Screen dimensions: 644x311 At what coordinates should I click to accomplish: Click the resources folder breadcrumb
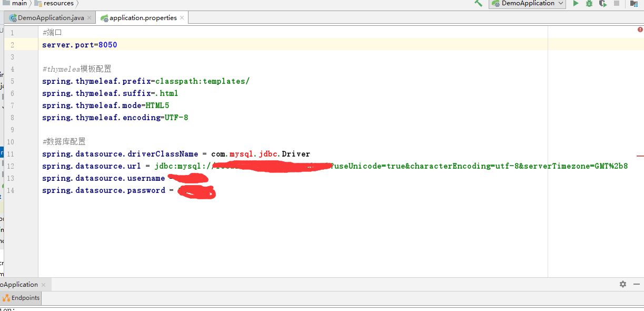pyautogui.click(x=58, y=3)
